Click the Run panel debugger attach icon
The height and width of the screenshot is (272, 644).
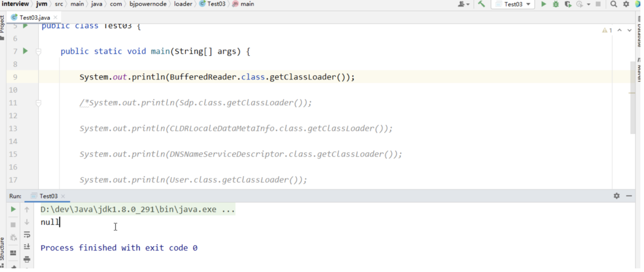pyautogui.click(x=13, y=237)
